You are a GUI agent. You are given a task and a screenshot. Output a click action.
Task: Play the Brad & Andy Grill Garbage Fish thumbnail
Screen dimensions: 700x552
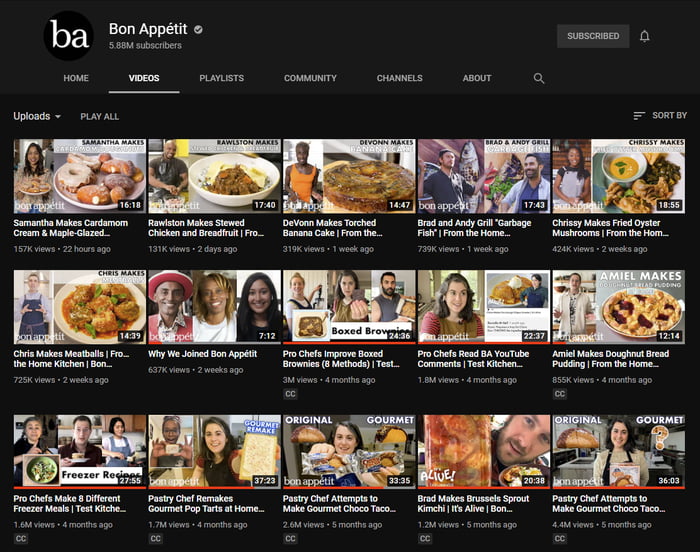(484, 176)
